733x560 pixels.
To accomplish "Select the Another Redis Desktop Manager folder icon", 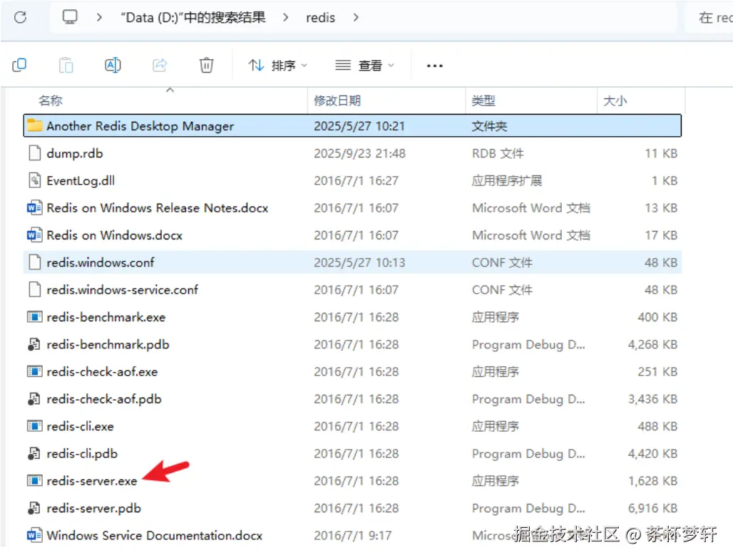I will (35, 125).
